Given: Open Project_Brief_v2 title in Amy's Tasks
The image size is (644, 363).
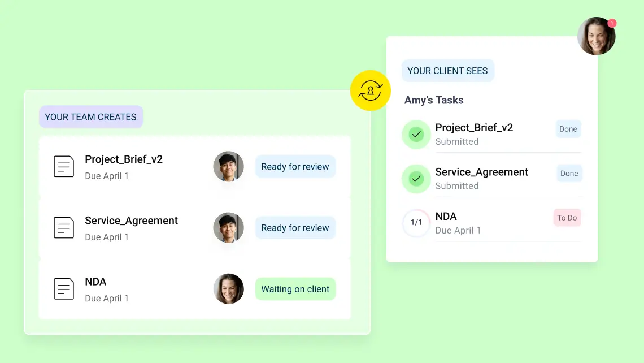Looking at the screenshot, I should tap(474, 128).
